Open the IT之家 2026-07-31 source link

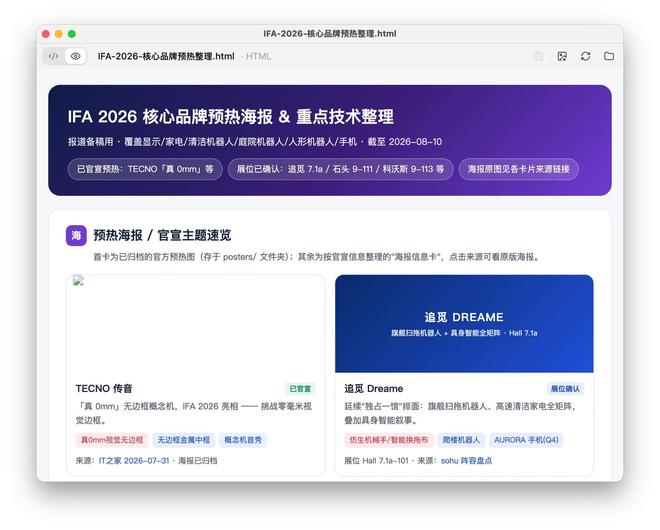coord(134,461)
